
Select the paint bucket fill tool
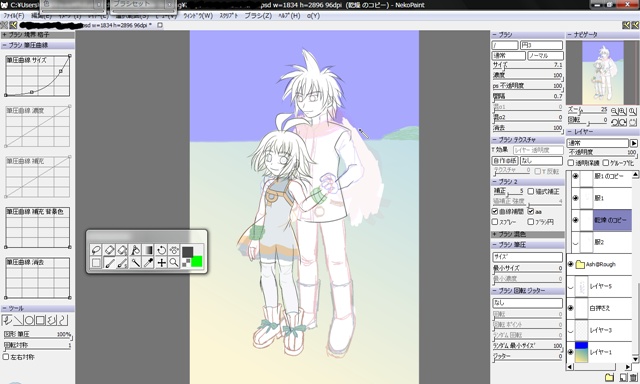click(135, 250)
